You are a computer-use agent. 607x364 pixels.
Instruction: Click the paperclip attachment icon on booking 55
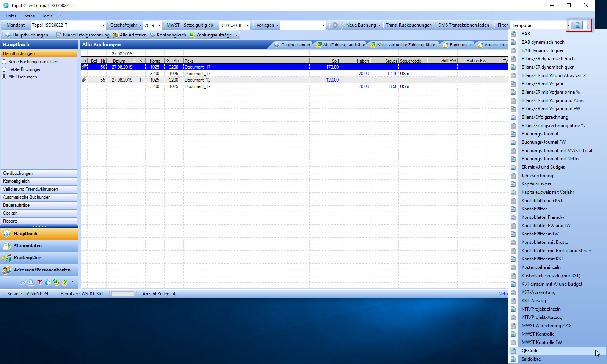tap(84, 80)
